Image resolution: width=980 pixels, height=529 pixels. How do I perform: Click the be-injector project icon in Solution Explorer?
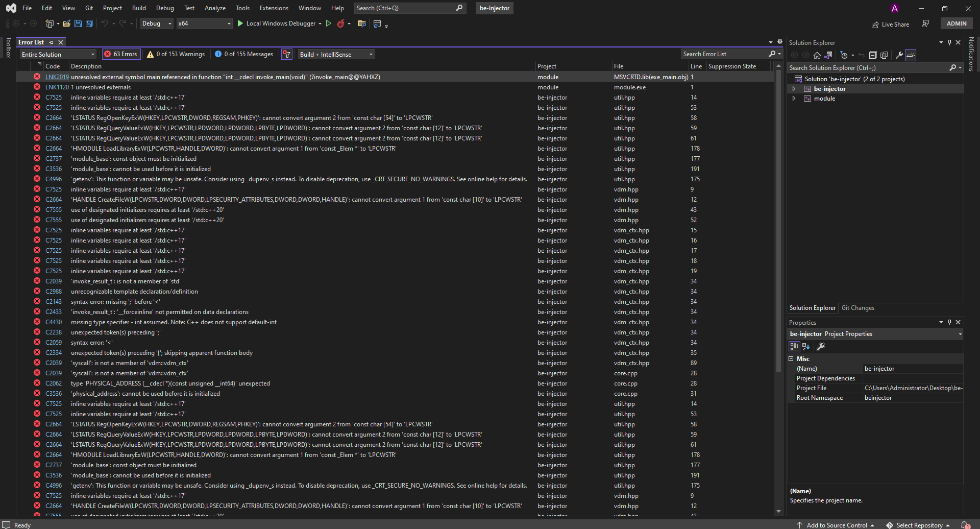(807, 89)
